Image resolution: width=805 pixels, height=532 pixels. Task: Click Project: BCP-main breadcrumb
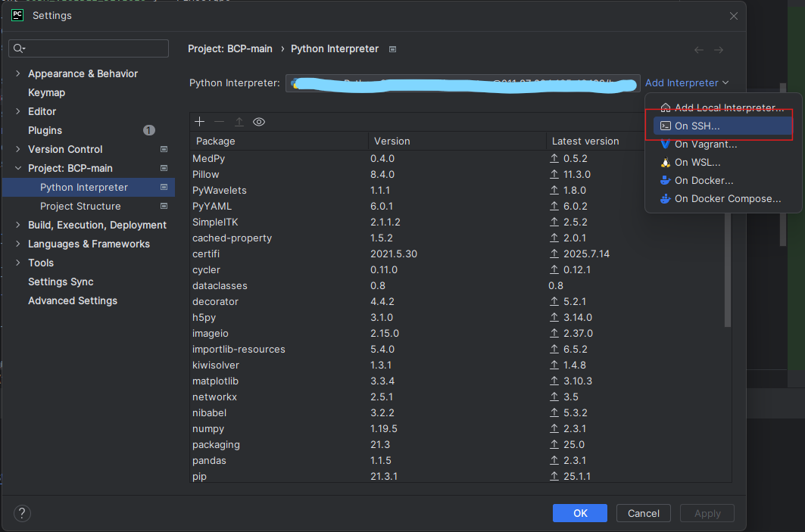tap(230, 48)
